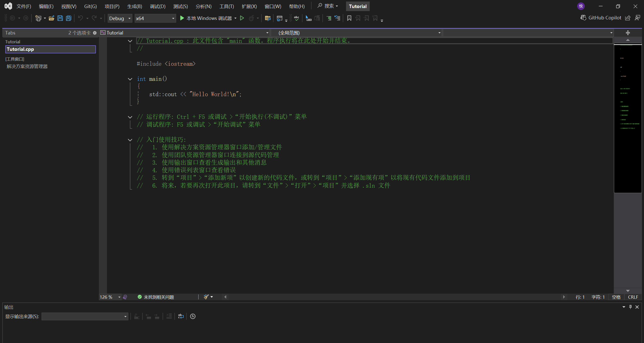This screenshot has height=343, width=644.
Task: Comment out the selected lines with the toolbar icon
Action: point(329,18)
